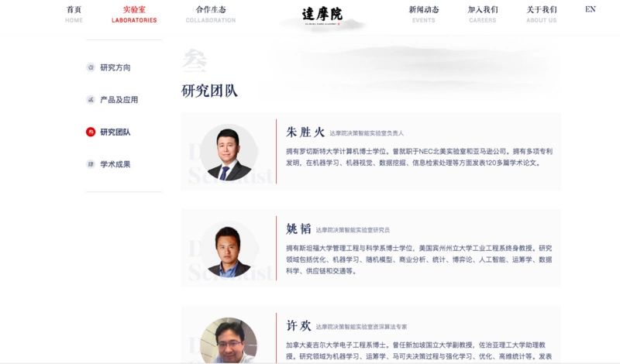
Task: Click the name 姚韬 heading
Action: 298,229
